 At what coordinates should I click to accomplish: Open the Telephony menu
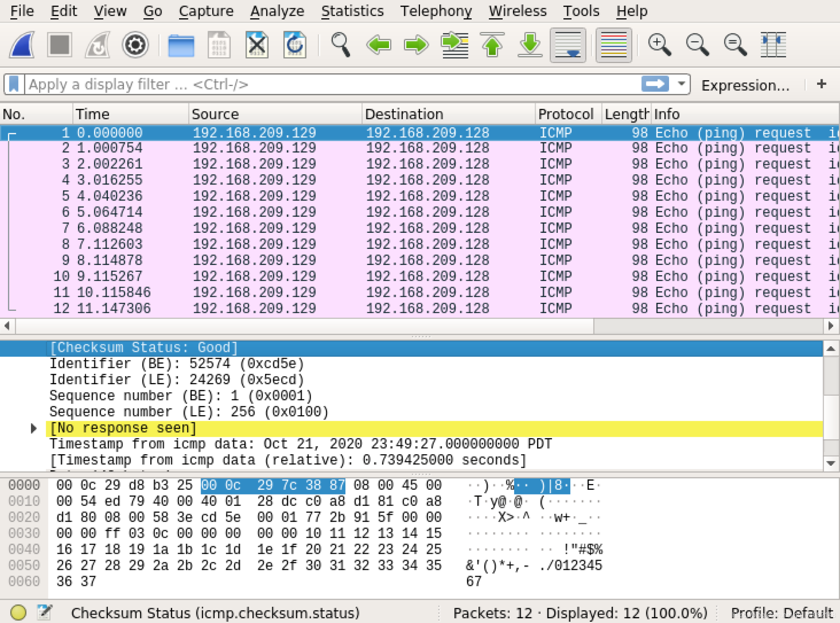click(436, 11)
